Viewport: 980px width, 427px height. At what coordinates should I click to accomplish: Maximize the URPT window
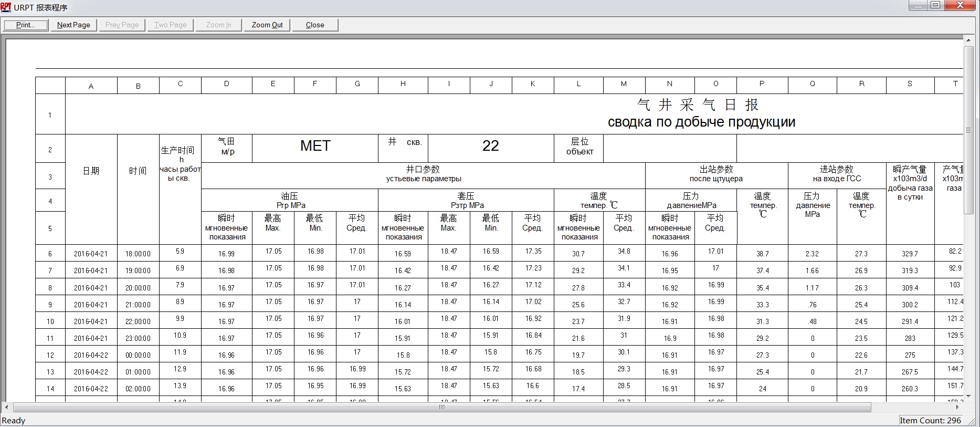pos(935,5)
